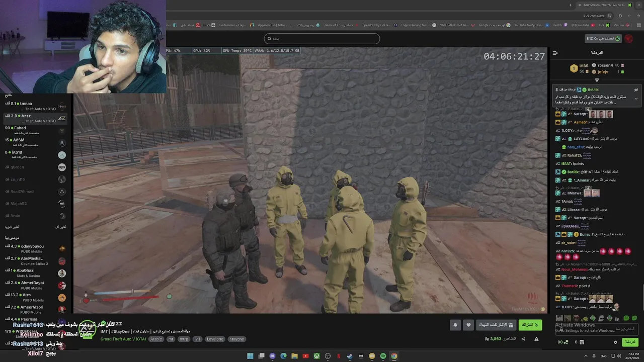Open A8SM channel in sidebar
The image size is (644, 362).
[x=35, y=142]
